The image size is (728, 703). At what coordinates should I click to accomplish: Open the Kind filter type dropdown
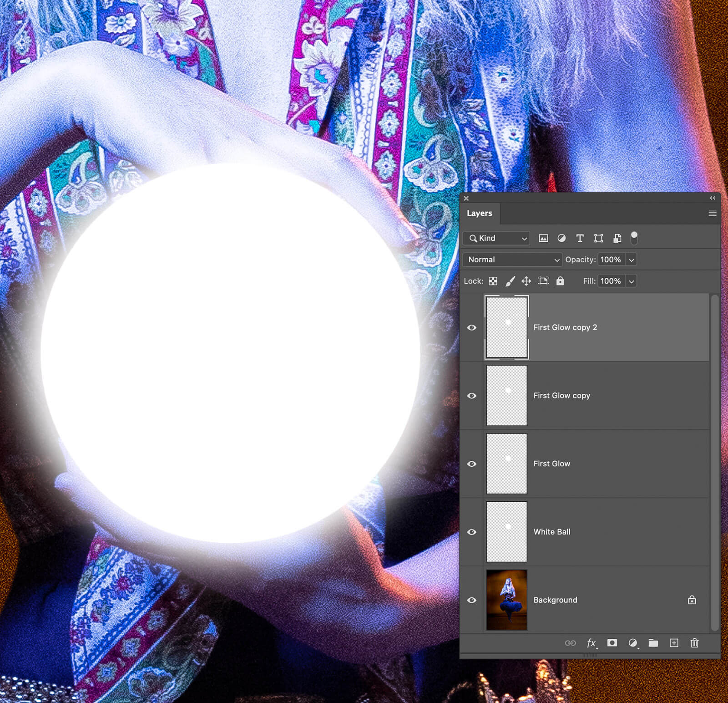[497, 238]
